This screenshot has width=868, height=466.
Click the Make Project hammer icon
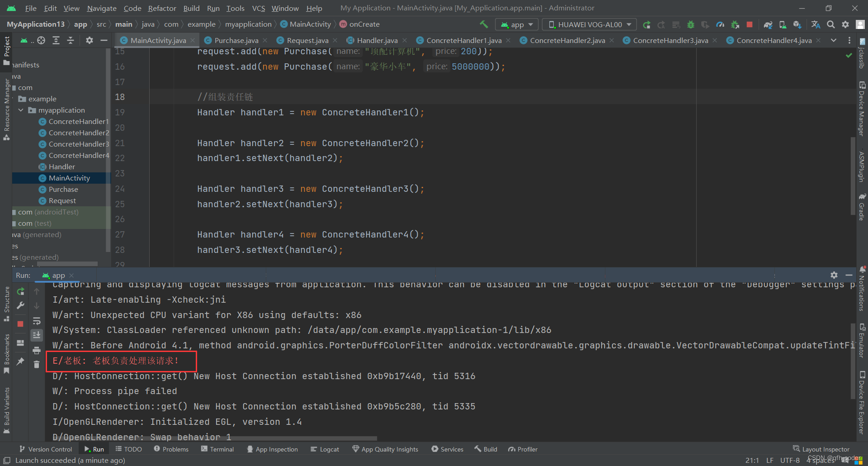484,24
